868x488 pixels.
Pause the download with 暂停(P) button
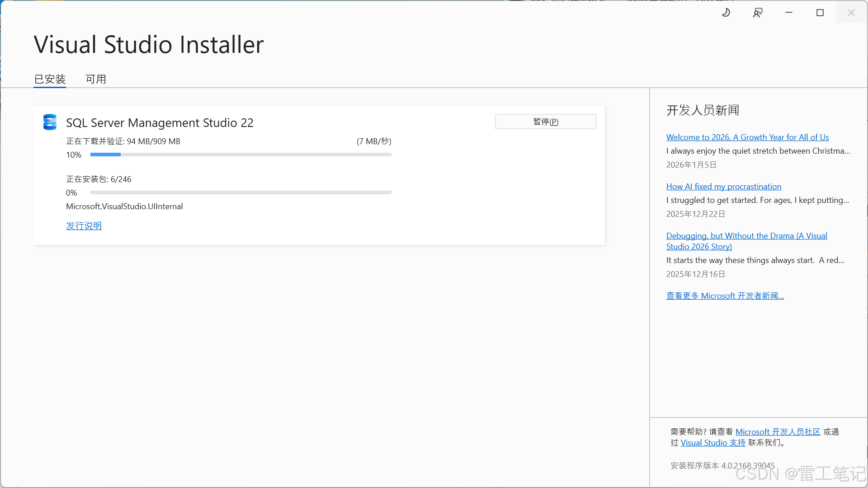(x=546, y=122)
